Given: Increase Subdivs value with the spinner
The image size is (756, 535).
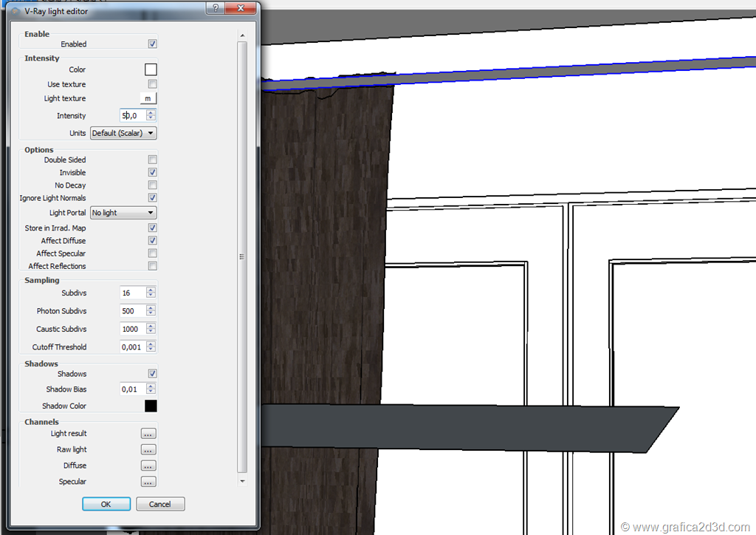Looking at the screenshot, I should pos(151,290).
